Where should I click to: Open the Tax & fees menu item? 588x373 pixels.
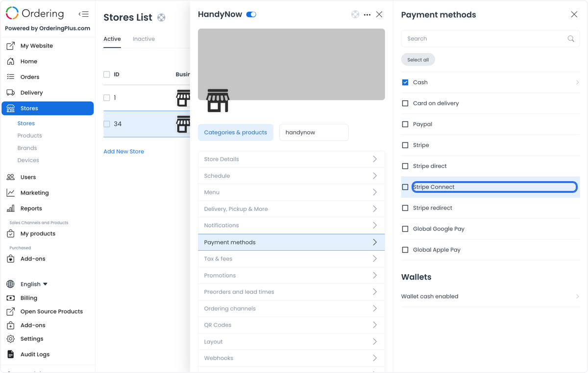coord(291,258)
